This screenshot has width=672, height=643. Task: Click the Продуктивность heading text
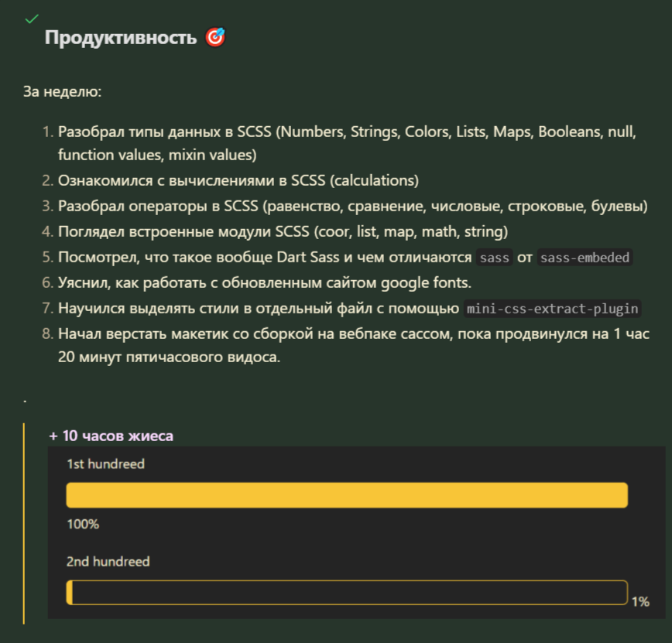pos(121,37)
